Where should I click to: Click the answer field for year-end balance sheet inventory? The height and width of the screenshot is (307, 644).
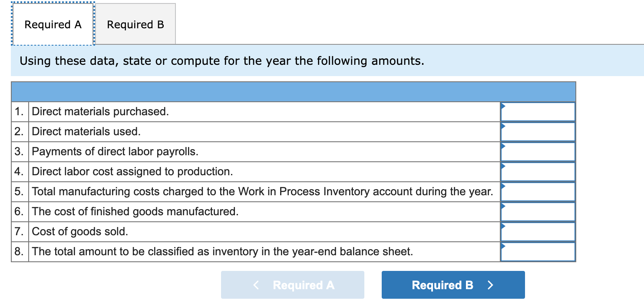540,251
